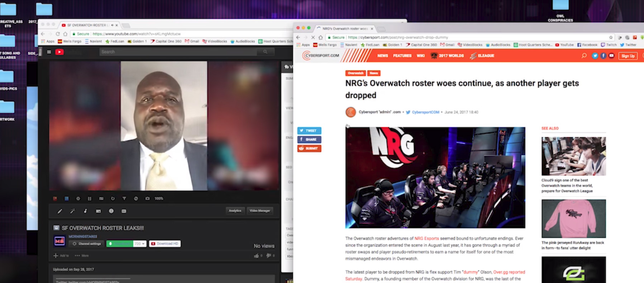
Task: Open 2017 WORLDS in the Cybersport navigation
Action: (447, 56)
